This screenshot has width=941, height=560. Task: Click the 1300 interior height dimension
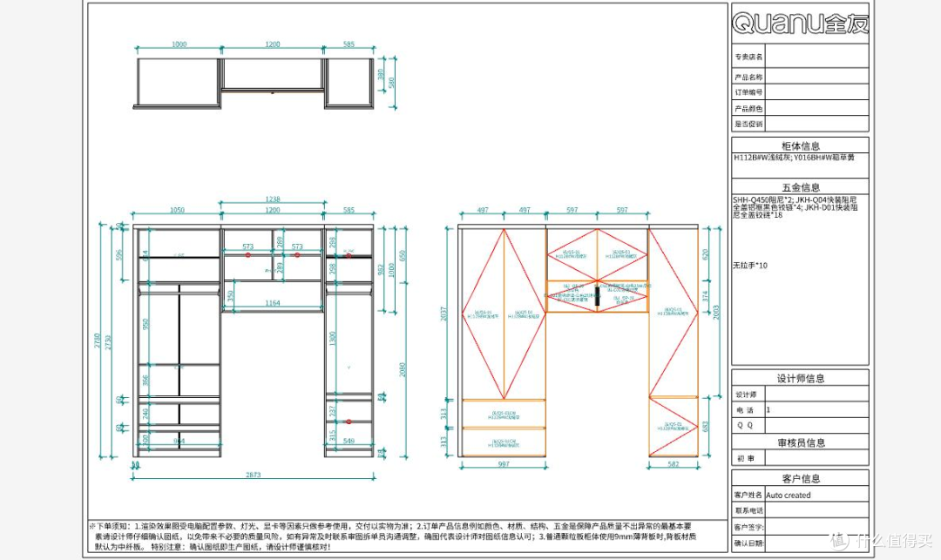pos(333,339)
